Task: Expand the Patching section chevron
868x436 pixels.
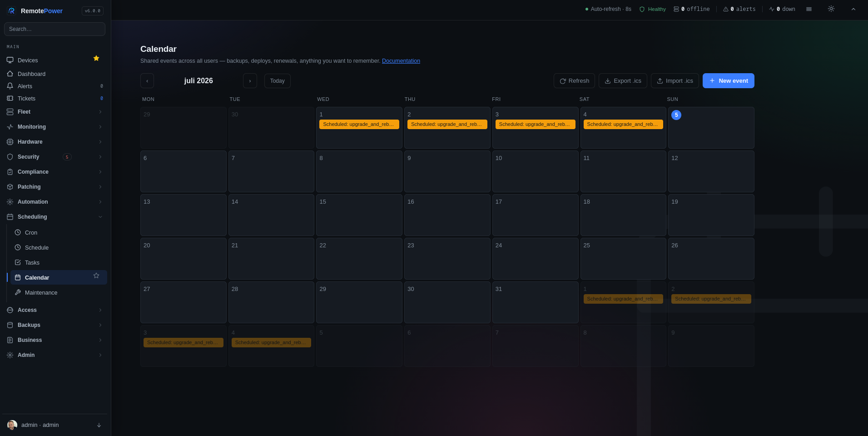Action: coord(100,187)
